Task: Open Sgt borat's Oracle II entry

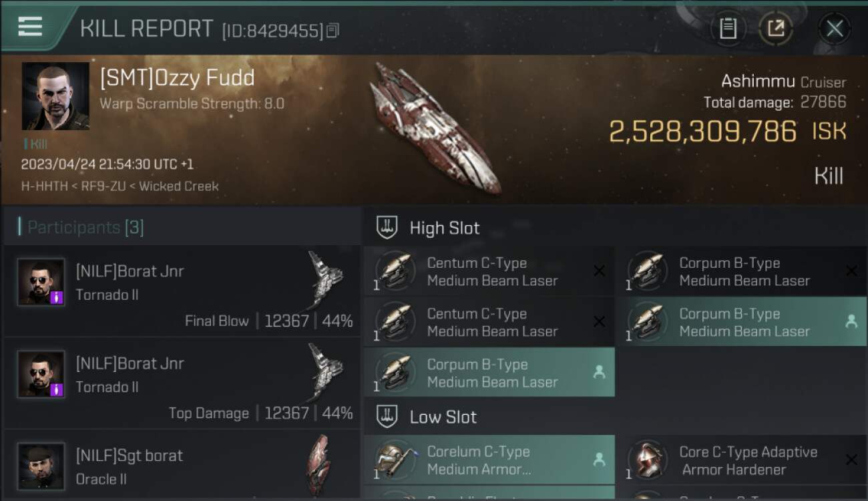Action: pyautogui.click(x=182, y=466)
